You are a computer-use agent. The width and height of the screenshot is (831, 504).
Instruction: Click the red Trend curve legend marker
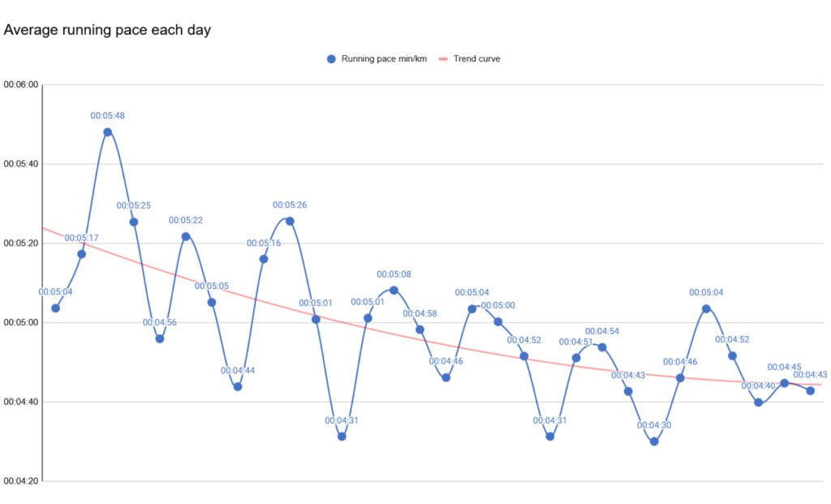[442, 59]
